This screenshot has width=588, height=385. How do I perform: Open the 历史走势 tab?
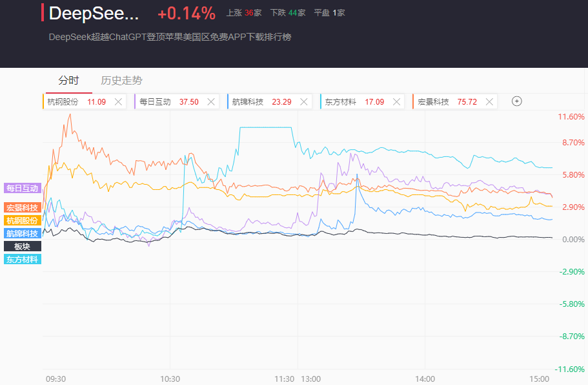point(121,80)
